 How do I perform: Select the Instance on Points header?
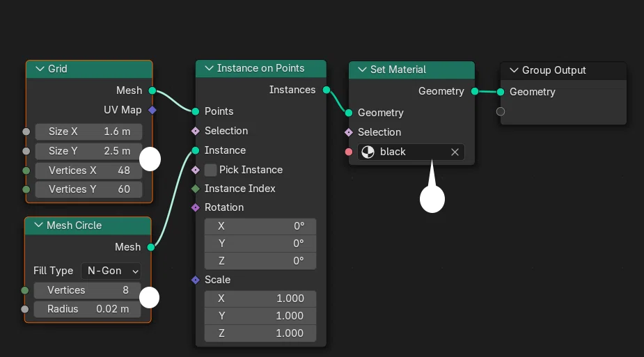(261, 68)
